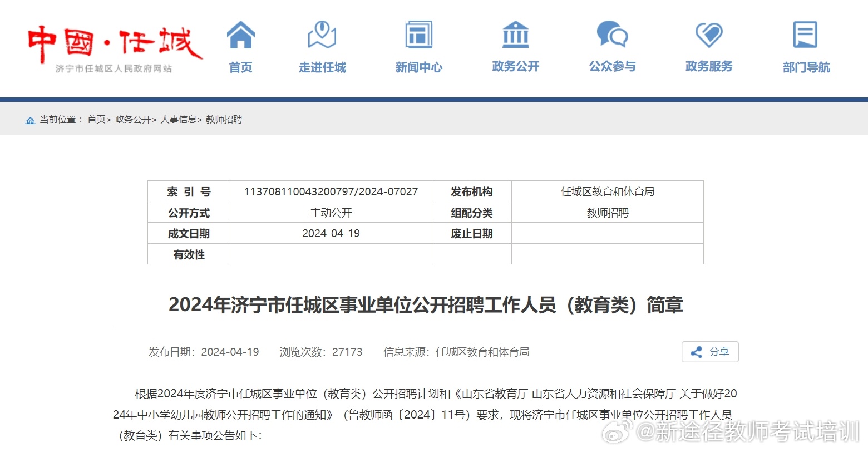This screenshot has width=868, height=452.
Task: Click the 当前位置 breadcrumb label
Action: tap(57, 120)
